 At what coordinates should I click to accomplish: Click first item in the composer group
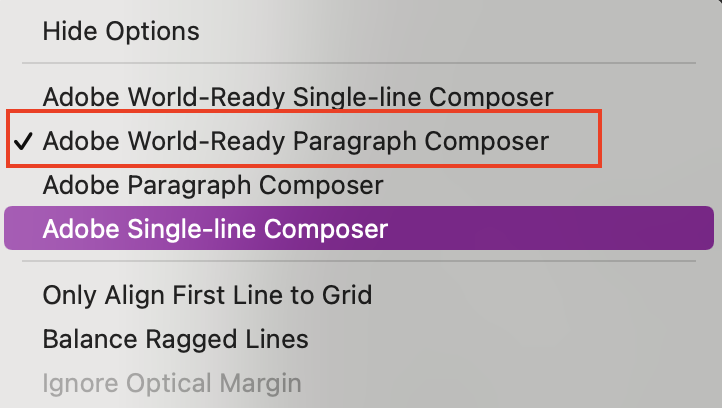click(x=297, y=97)
